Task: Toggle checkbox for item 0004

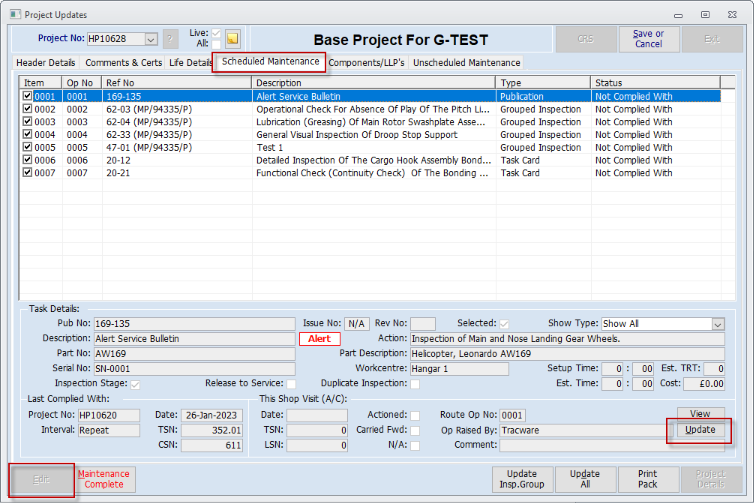Action: tap(27, 134)
